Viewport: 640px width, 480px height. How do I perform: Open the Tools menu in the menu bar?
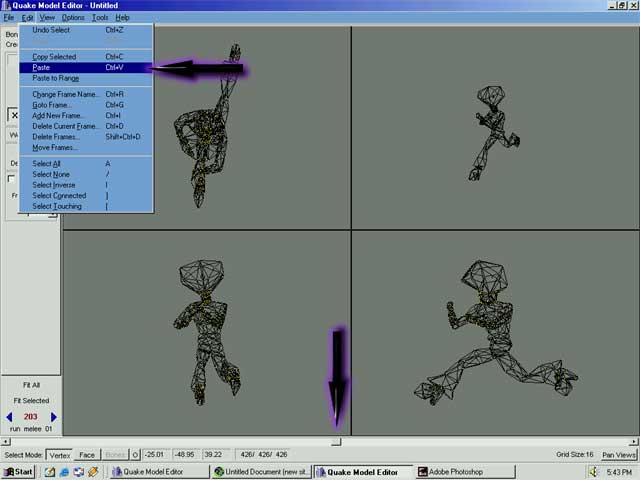click(100, 18)
